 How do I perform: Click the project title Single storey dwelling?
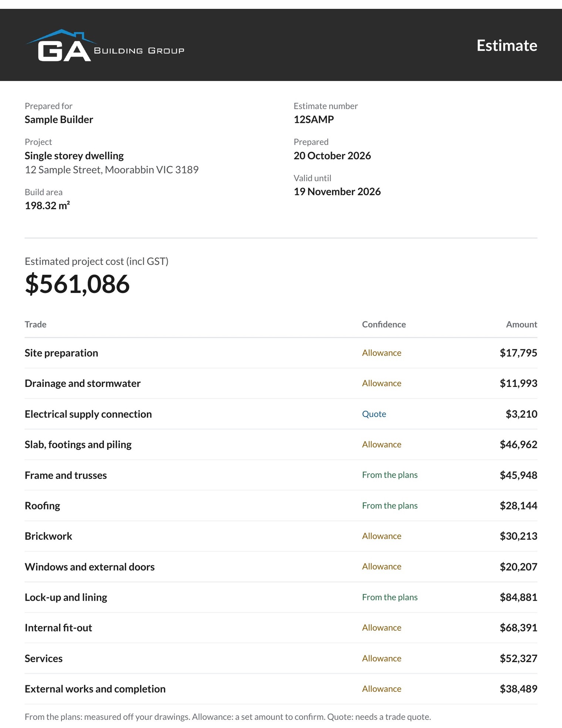tap(74, 156)
